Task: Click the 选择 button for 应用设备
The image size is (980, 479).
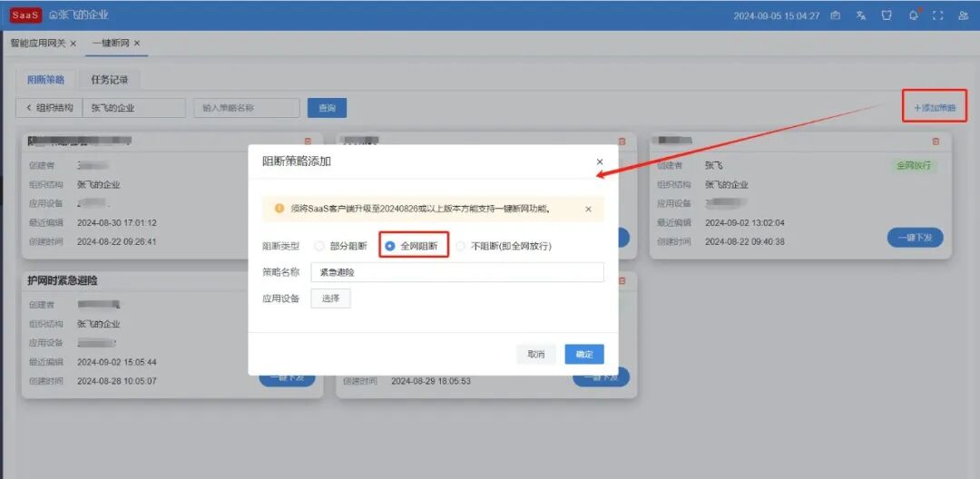Action: pos(330,298)
